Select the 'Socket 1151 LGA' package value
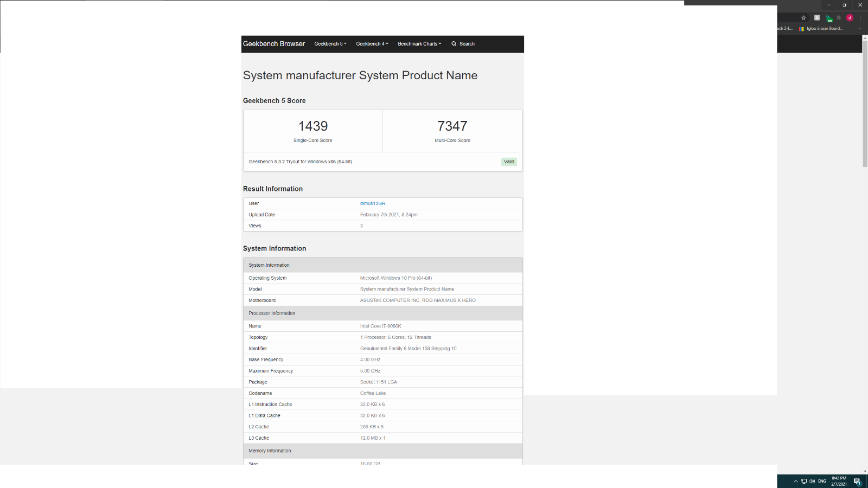The height and width of the screenshot is (488, 868). (x=379, y=382)
